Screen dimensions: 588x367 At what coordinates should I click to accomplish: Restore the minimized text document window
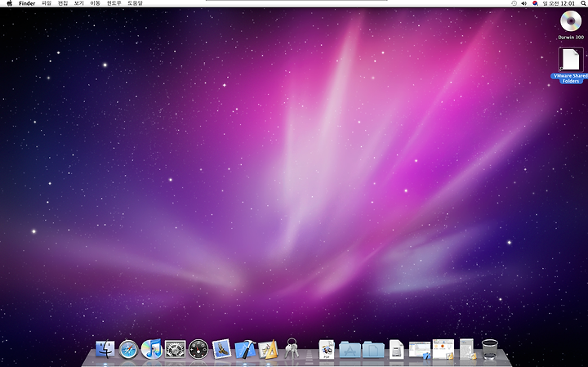tap(467, 349)
